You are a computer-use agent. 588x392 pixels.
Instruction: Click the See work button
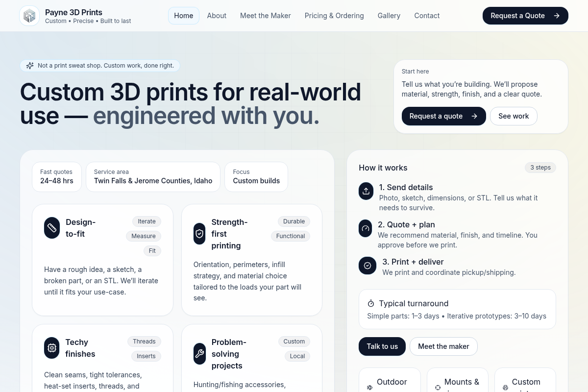pos(513,116)
